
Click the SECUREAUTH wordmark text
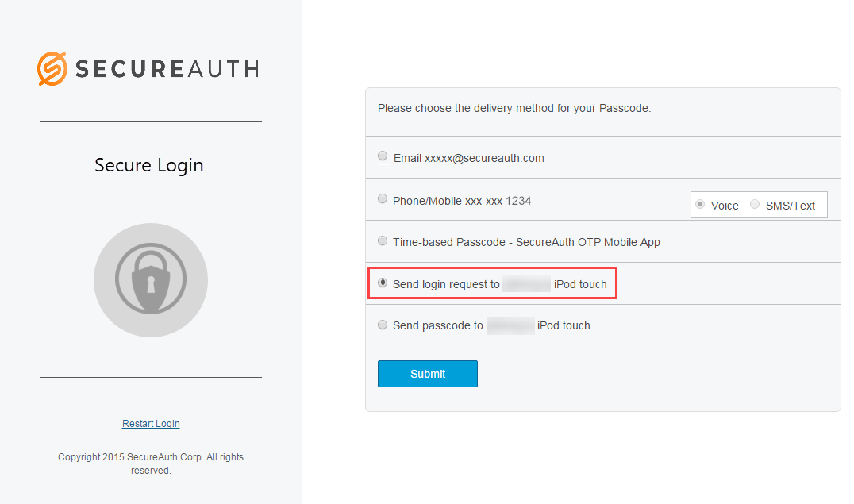coord(167,68)
